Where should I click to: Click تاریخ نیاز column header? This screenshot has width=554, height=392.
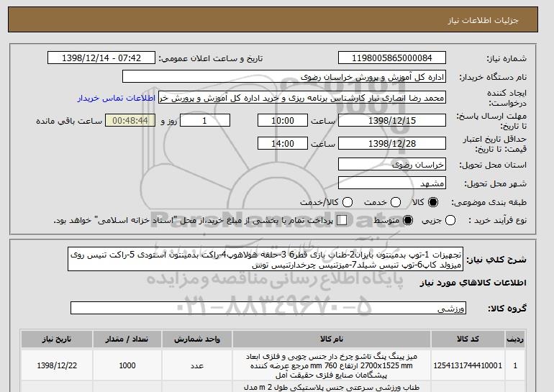click(x=57, y=339)
